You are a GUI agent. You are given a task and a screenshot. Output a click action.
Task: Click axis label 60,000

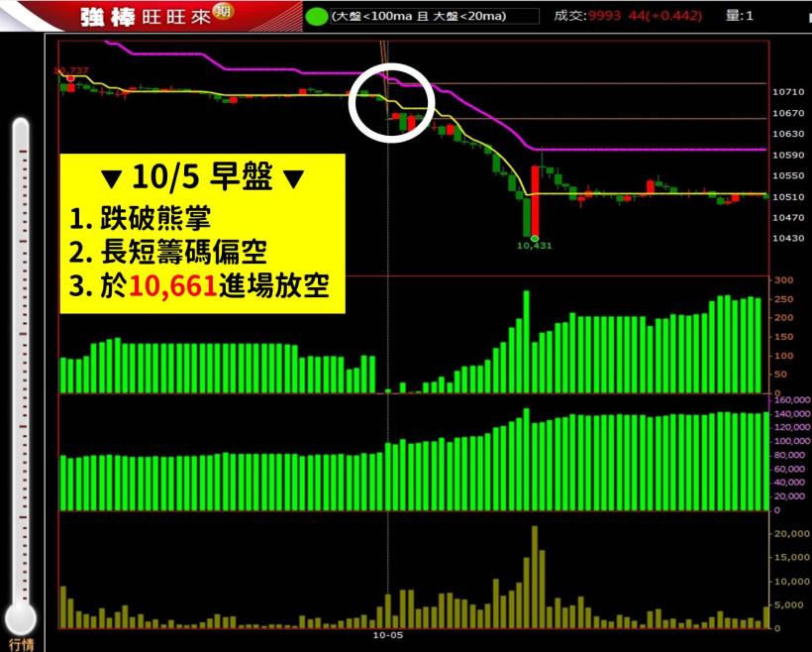point(789,469)
